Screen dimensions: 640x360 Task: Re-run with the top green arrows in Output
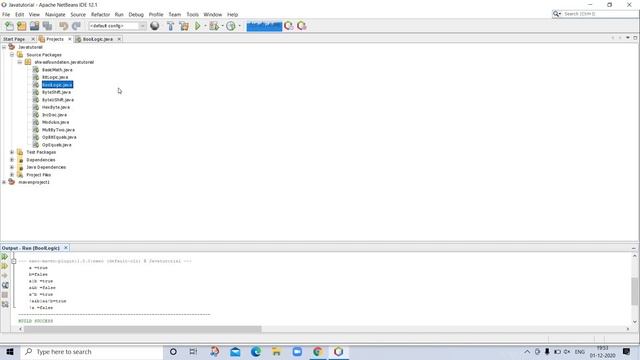coord(4,257)
